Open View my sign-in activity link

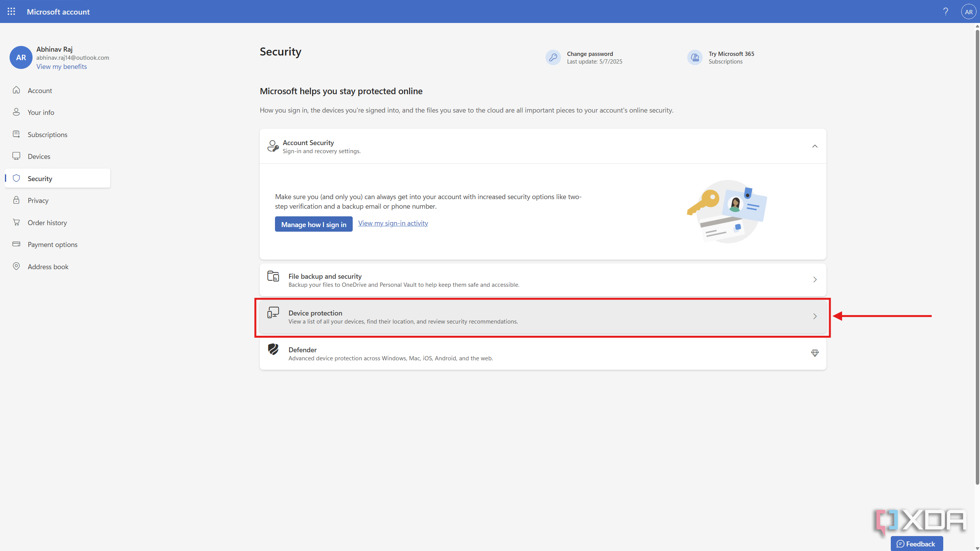(393, 223)
